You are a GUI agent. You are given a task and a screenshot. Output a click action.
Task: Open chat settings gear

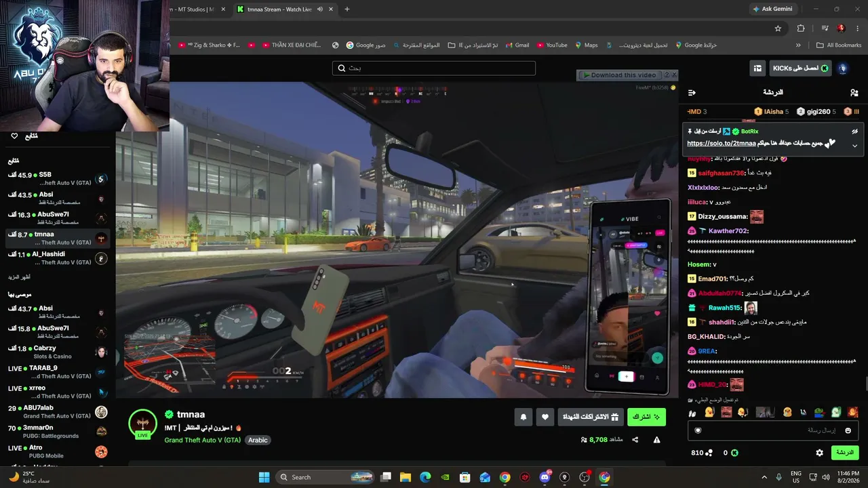click(x=819, y=453)
